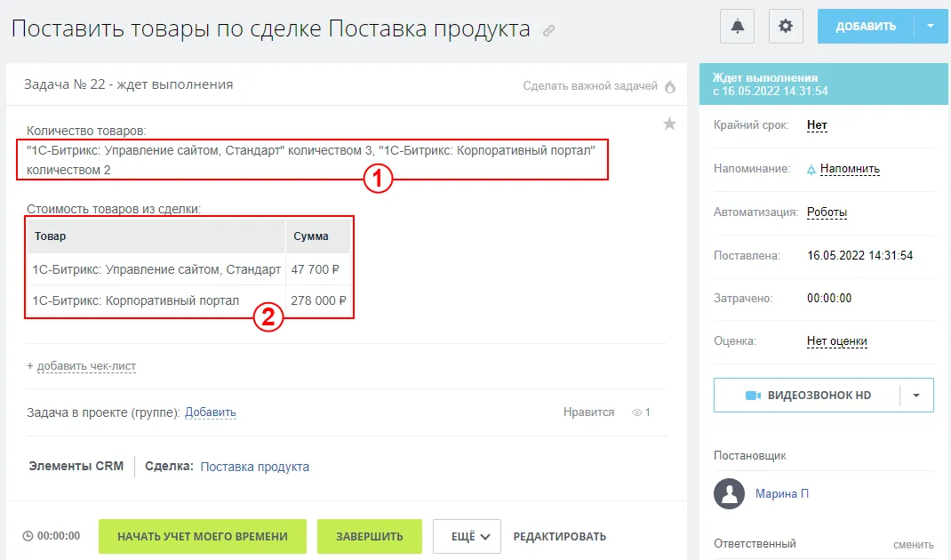Click the reminder bell icon next to Напомнить

(811, 170)
